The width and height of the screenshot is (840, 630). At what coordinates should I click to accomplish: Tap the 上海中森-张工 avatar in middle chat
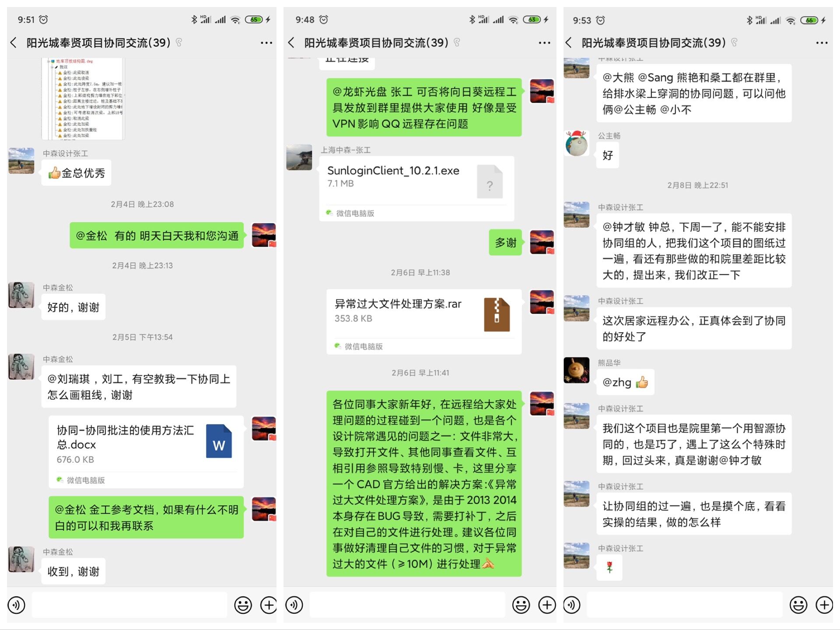299,157
